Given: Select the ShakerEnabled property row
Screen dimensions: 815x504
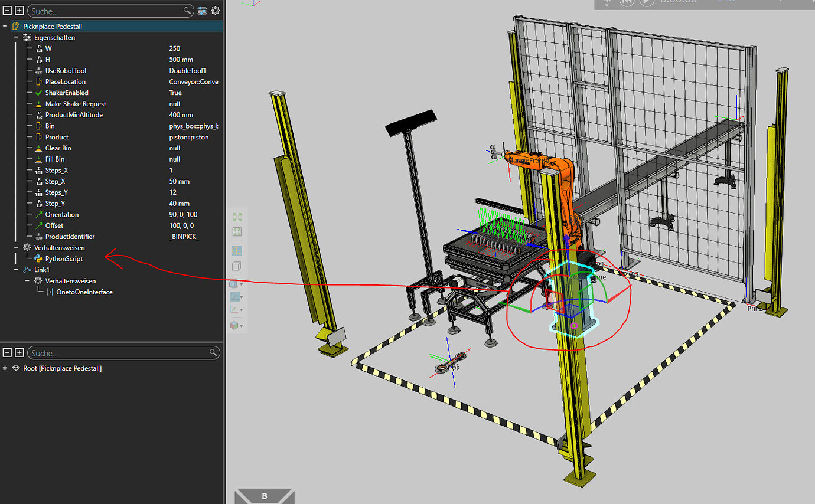Looking at the screenshot, I should coord(67,93).
